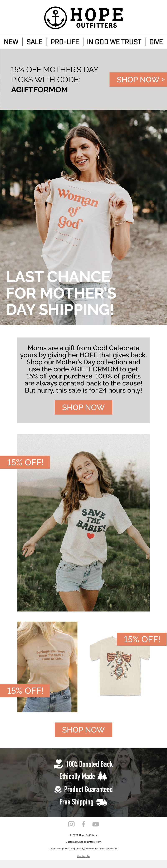Click the SHOP NOW > banner button
The height and width of the screenshot is (868, 167).
(138, 80)
